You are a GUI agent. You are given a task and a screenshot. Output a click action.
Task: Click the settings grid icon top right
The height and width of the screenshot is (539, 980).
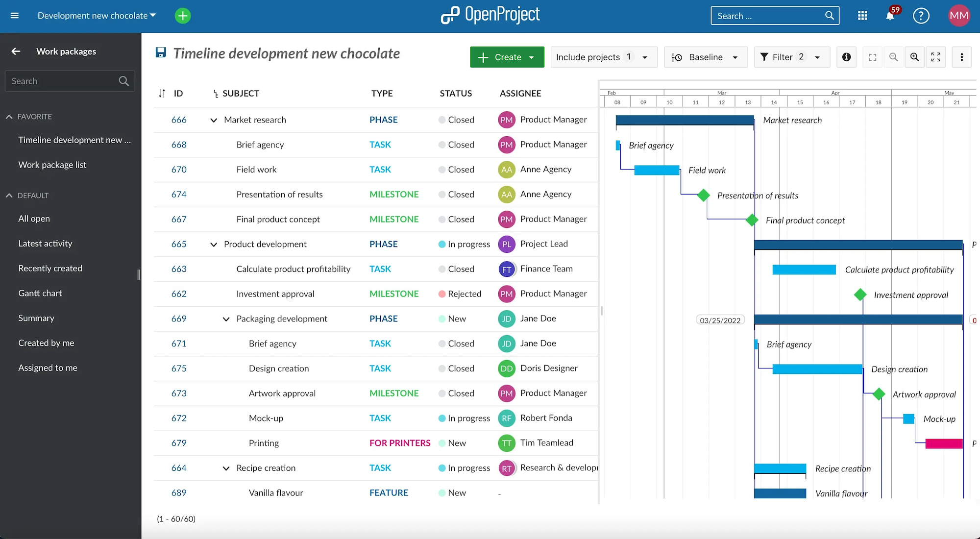click(862, 15)
